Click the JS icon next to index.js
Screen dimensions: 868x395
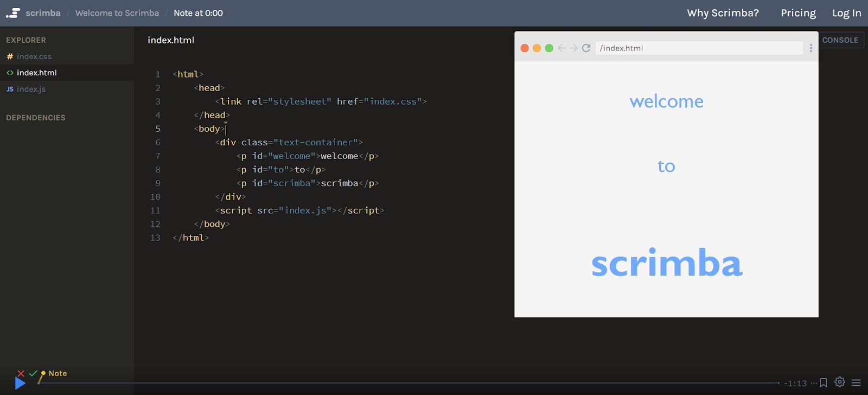pos(10,89)
